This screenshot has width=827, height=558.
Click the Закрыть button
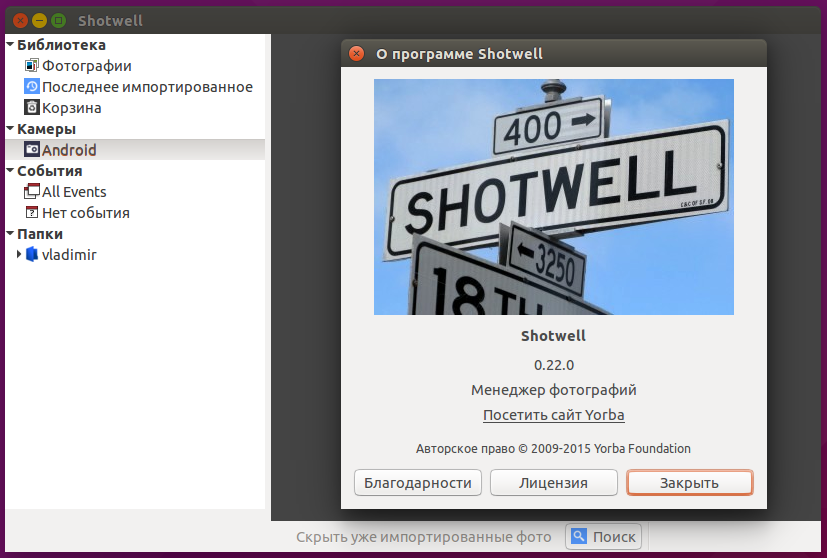(x=689, y=483)
